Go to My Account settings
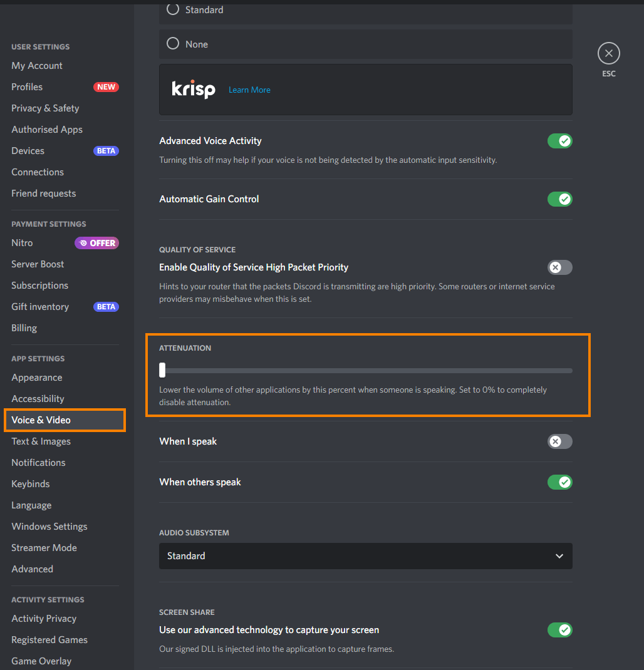Image resolution: width=644 pixels, height=670 pixels. pos(37,65)
